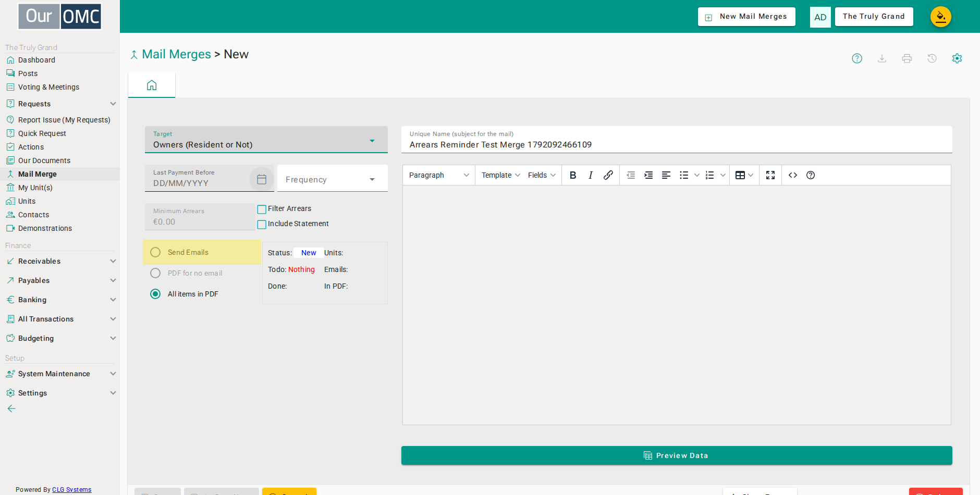Toggle italic formatting in editor toolbar

pyautogui.click(x=591, y=175)
